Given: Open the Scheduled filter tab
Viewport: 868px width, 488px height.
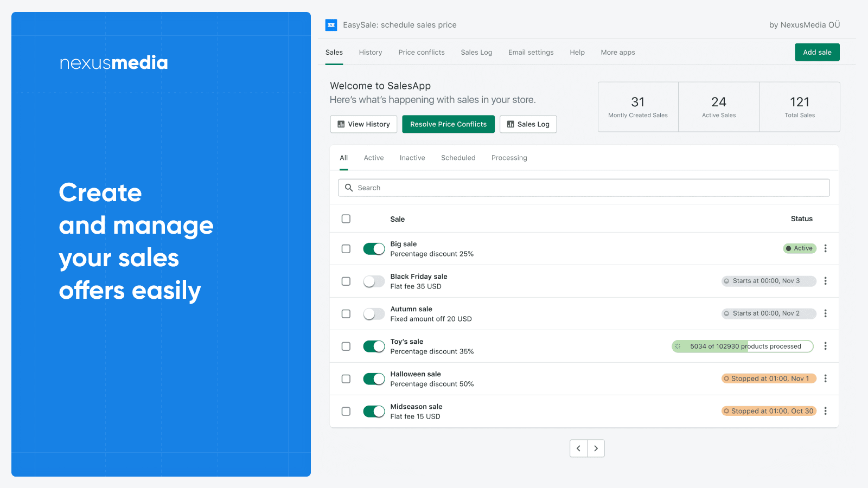Looking at the screenshot, I should click(458, 158).
